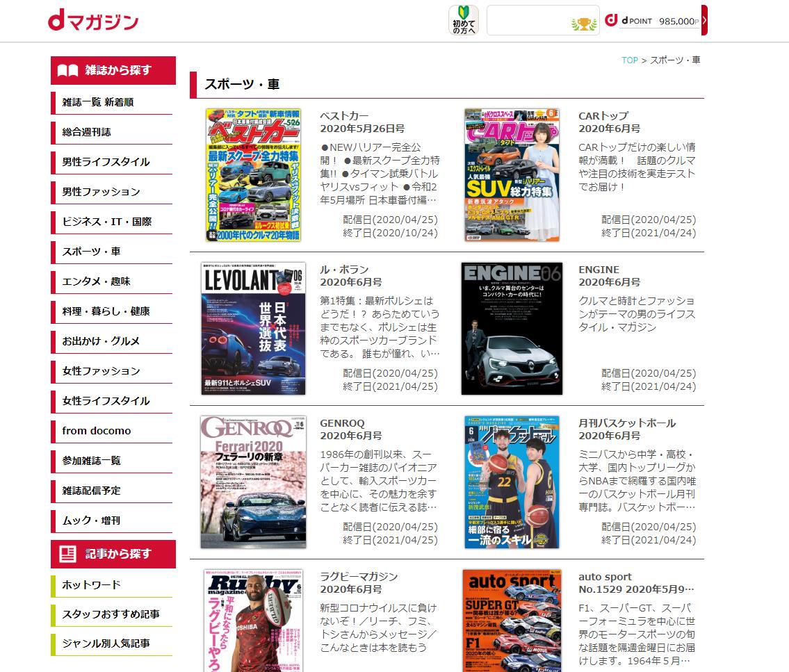This screenshot has width=789, height=672.
Task: Open GENROQ magazine cover
Action: point(253,482)
